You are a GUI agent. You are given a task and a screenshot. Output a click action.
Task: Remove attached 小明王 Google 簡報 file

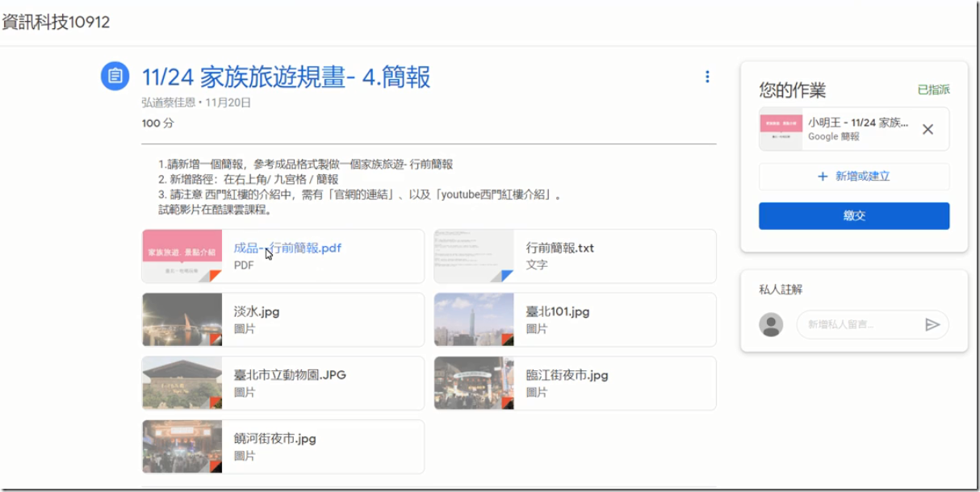[x=928, y=129]
